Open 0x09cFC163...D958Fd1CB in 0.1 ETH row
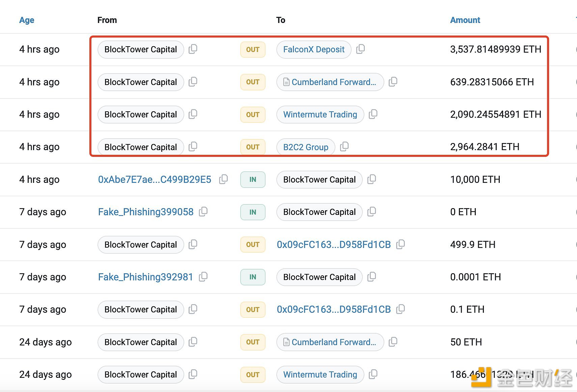Image resolution: width=577 pixels, height=392 pixels. pos(334,309)
